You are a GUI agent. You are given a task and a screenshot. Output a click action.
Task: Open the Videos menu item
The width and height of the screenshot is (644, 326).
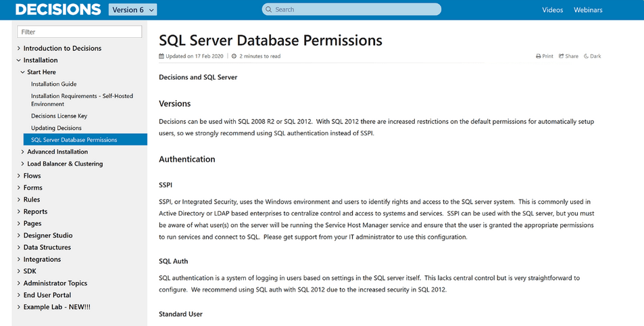552,10
